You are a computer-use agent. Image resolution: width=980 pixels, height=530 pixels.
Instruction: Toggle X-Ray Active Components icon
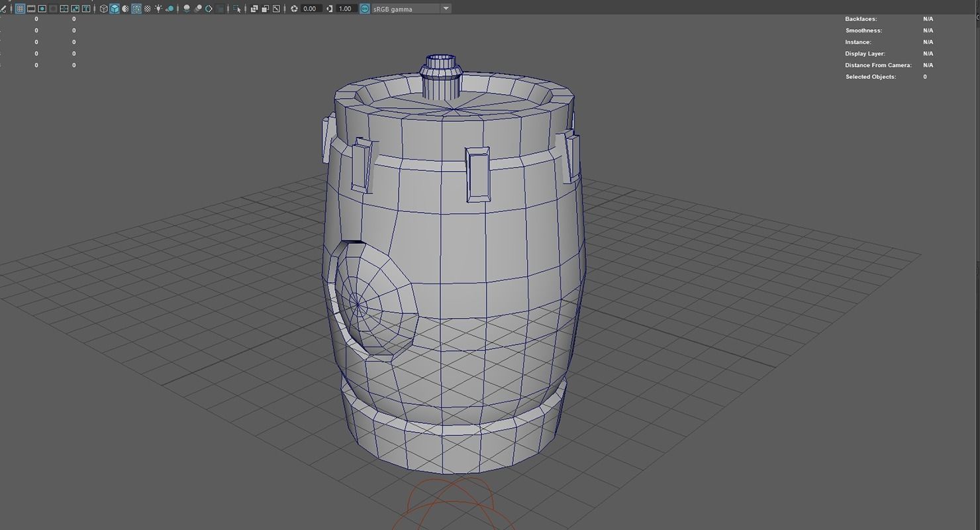click(x=265, y=9)
